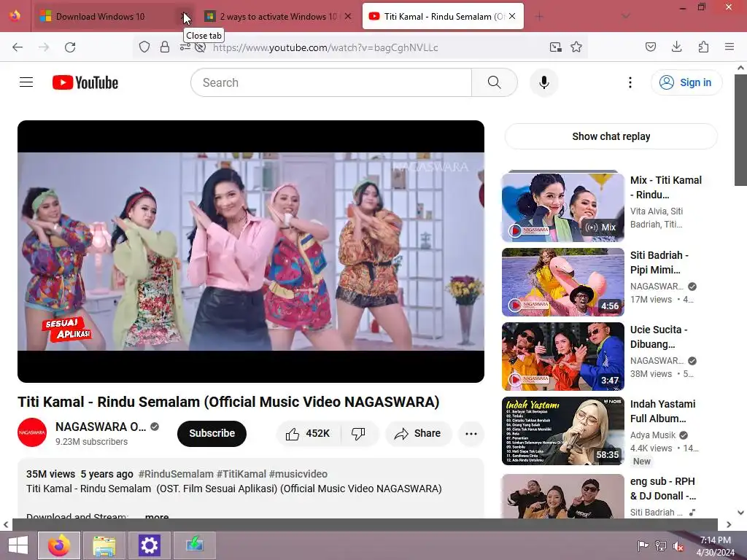Viewport: 747px width, 560px height.
Task: Open Siti Badriah Pipi Mimi thumbnail
Action: coord(562,282)
